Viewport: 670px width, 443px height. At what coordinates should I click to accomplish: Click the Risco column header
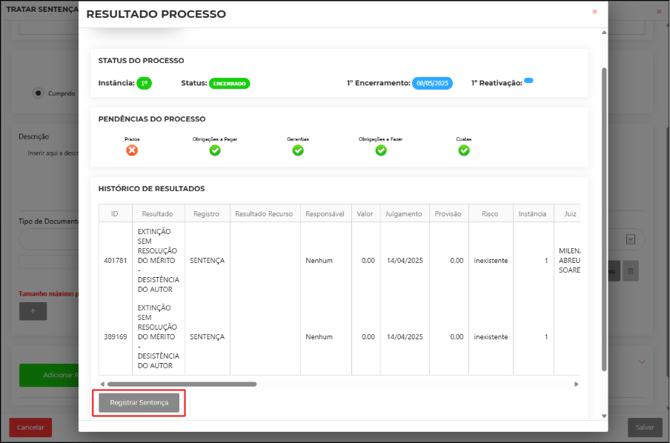click(490, 214)
